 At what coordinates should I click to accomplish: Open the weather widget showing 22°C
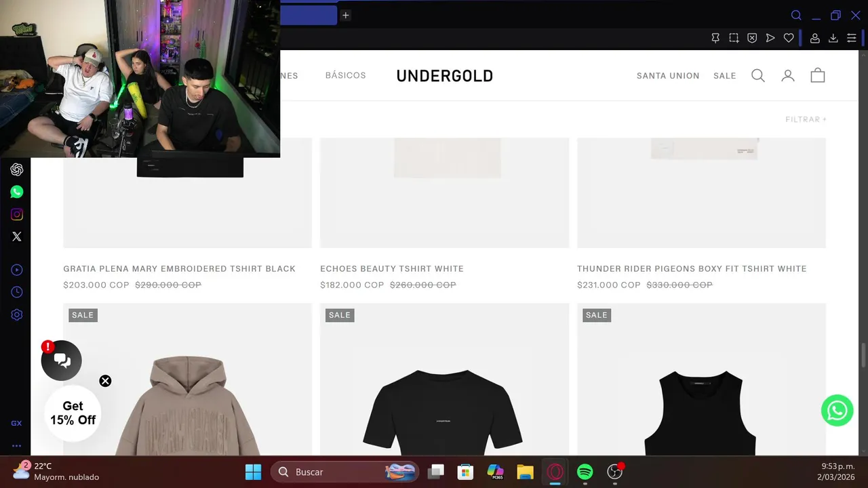tap(57, 472)
